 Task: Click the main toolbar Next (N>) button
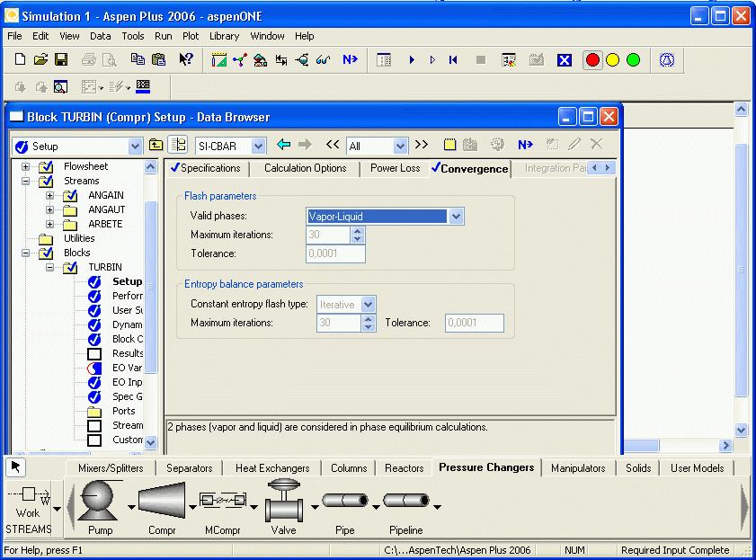(x=350, y=59)
